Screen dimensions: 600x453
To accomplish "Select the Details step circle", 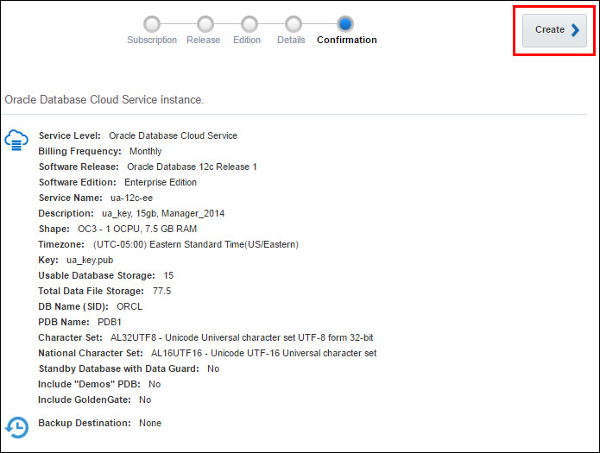I will [x=292, y=23].
